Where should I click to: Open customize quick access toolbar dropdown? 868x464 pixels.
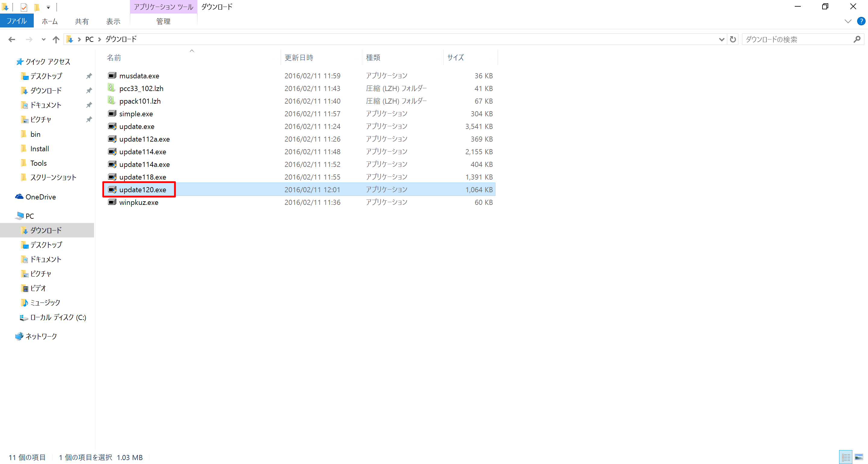[48, 7]
